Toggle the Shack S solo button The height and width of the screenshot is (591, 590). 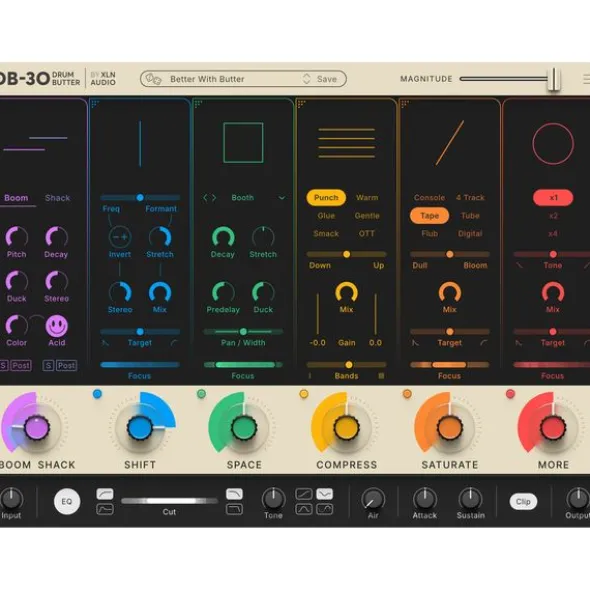(x=48, y=365)
